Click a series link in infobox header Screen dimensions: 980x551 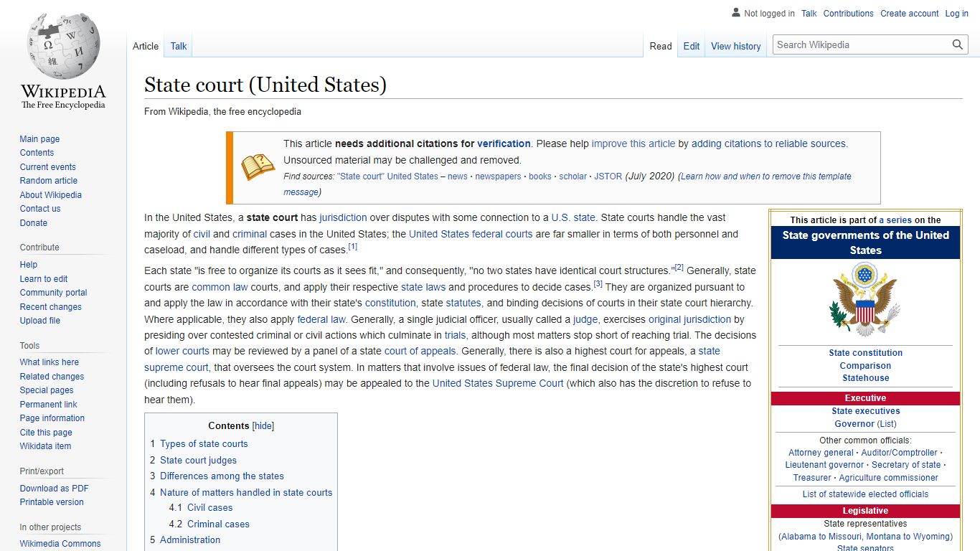(895, 220)
